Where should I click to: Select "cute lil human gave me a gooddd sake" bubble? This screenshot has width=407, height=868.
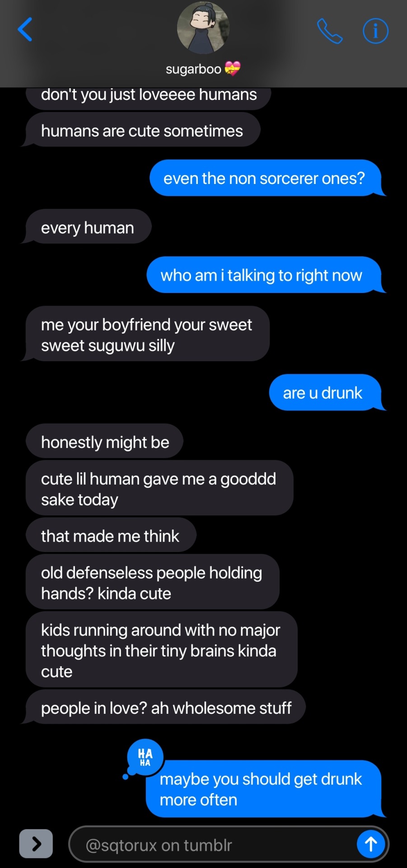(x=159, y=488)
